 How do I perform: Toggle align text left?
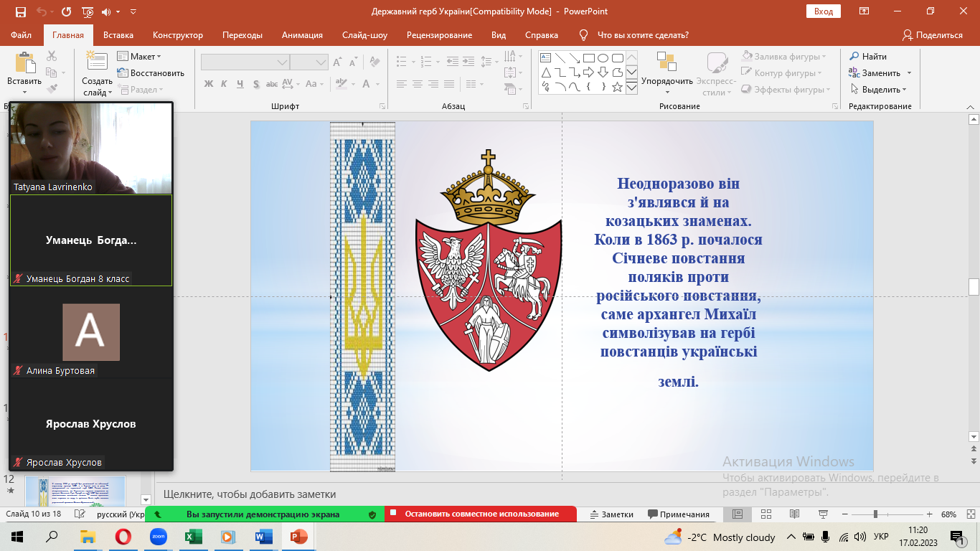(402, 84)
